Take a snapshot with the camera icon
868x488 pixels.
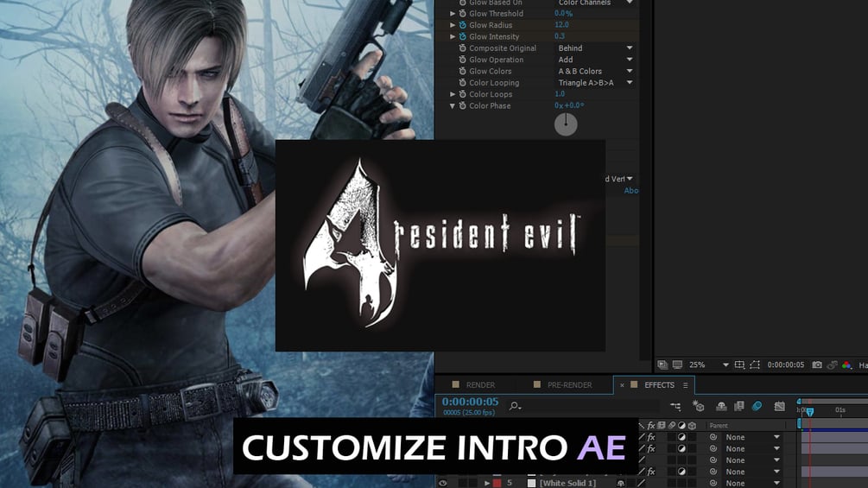[x=816, y=364]
